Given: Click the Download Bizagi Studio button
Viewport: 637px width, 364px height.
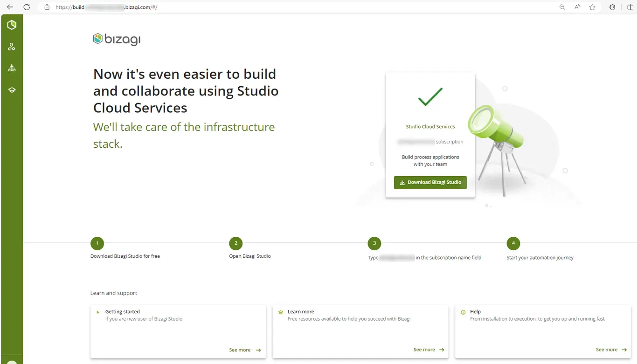Looking at the screenshot, I should click(430, 182).
